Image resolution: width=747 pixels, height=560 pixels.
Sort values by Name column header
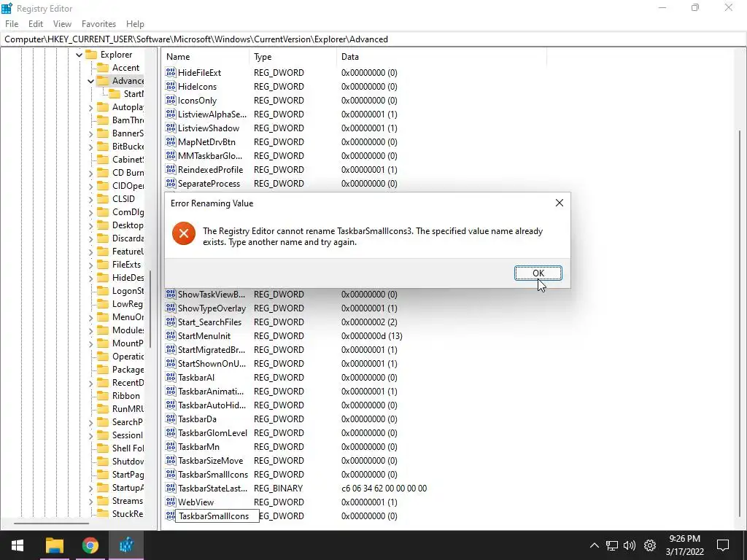coord(205,57)
